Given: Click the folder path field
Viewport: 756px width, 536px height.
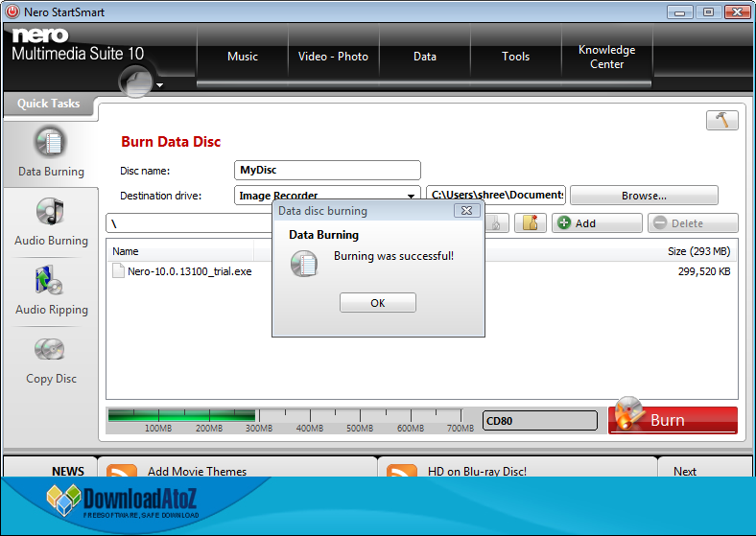Looking at the screenshot, I should pos(189,223).
